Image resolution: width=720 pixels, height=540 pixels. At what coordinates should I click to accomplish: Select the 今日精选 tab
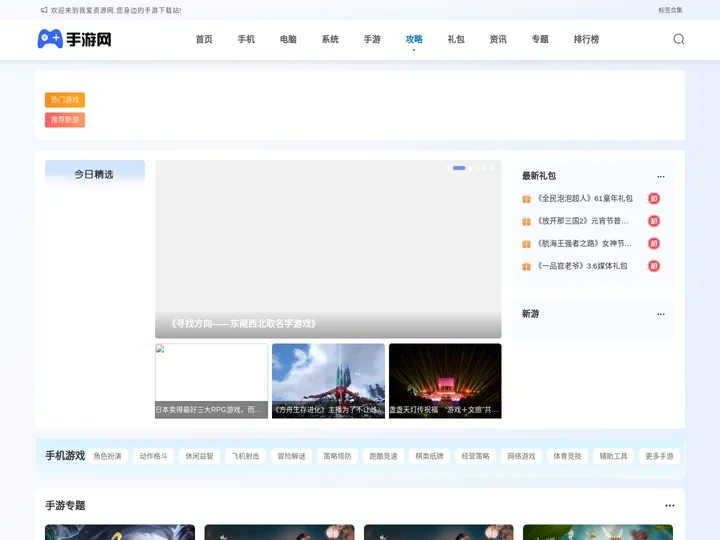pyautogui.click(x=95, y=174)
